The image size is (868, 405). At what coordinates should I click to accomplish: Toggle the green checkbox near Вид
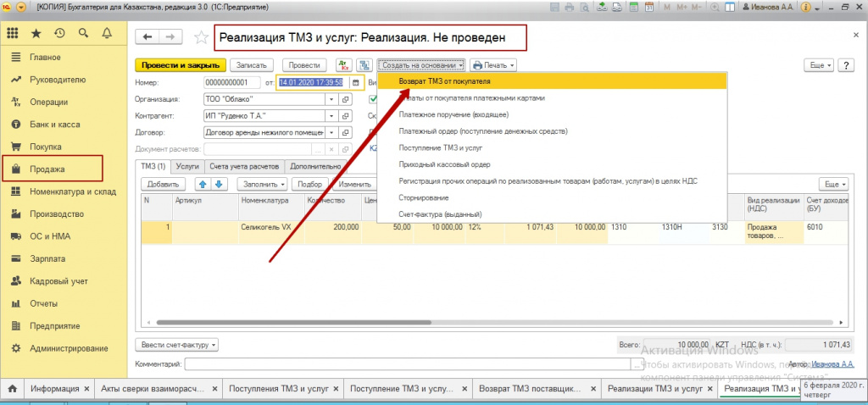coord(373,99)
